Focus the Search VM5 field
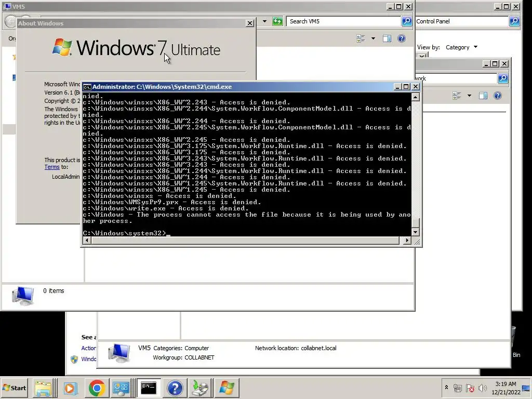 pos(343,21)
